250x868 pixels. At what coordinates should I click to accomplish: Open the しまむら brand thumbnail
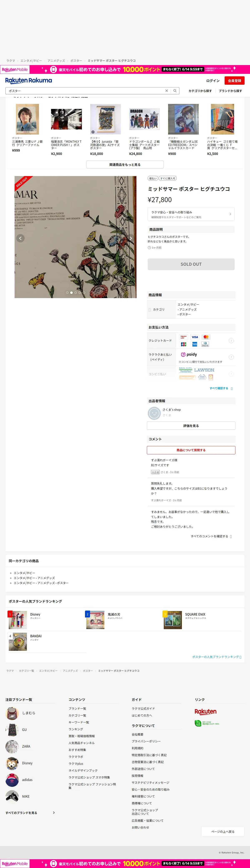click(12, 713)
